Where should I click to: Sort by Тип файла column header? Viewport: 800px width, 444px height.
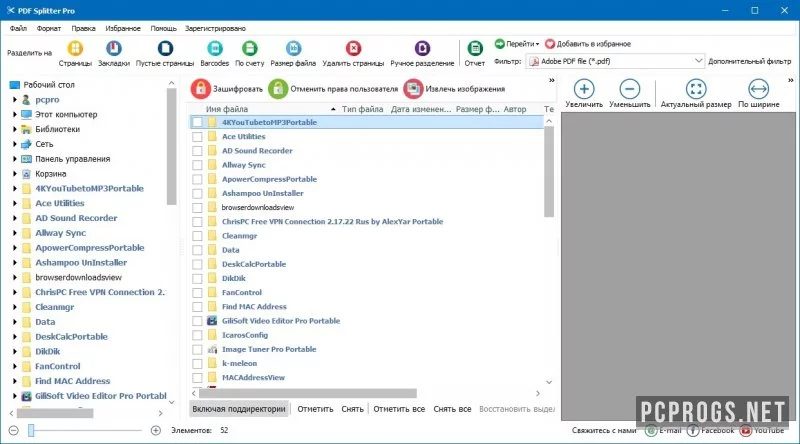[x=362, y=109]
